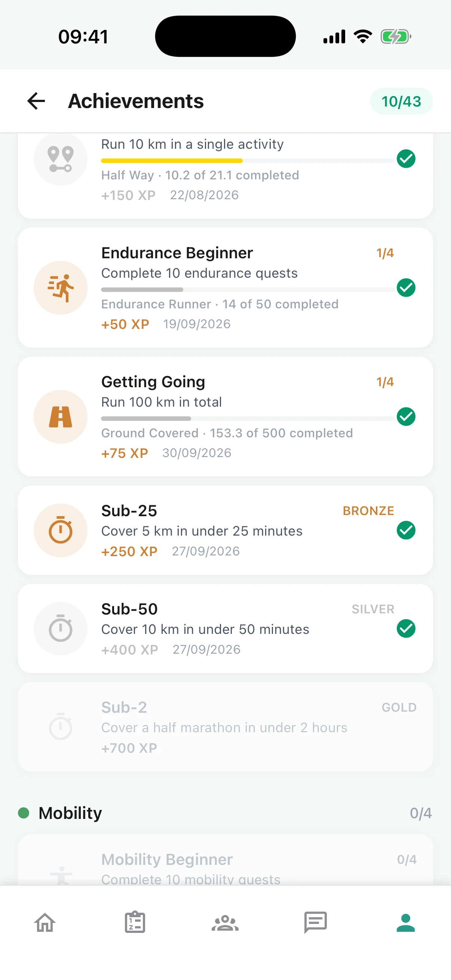Open the community group tab

225,923
